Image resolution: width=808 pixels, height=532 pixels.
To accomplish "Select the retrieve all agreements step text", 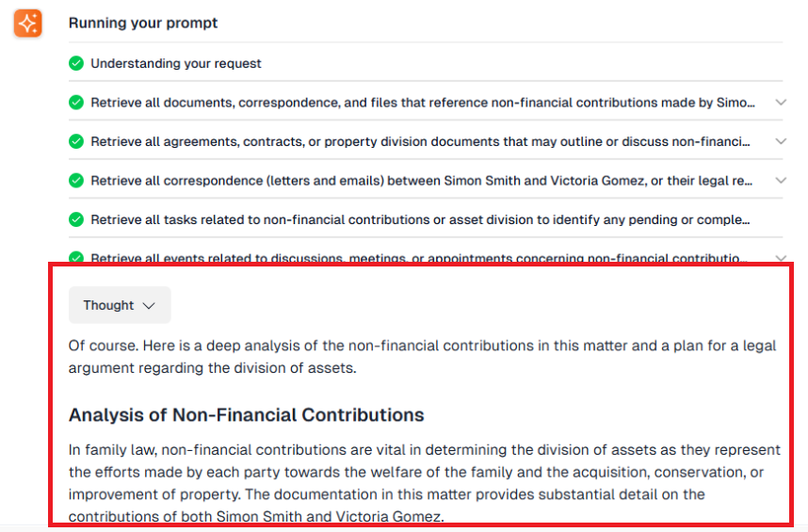I will pos(420,141).
